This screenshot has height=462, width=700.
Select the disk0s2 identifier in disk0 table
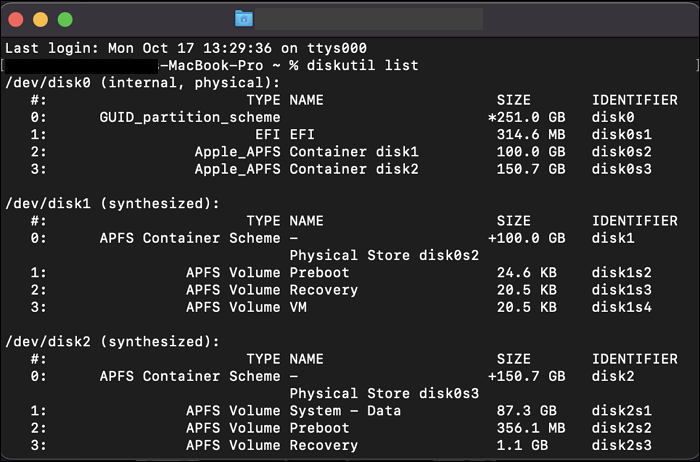[622, 152]
